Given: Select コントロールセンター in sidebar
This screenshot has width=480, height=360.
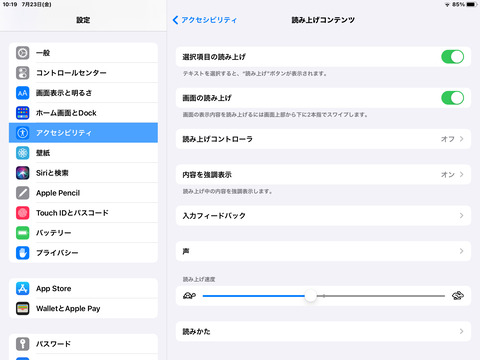Looking at the screenshot, I should [83, 73].
